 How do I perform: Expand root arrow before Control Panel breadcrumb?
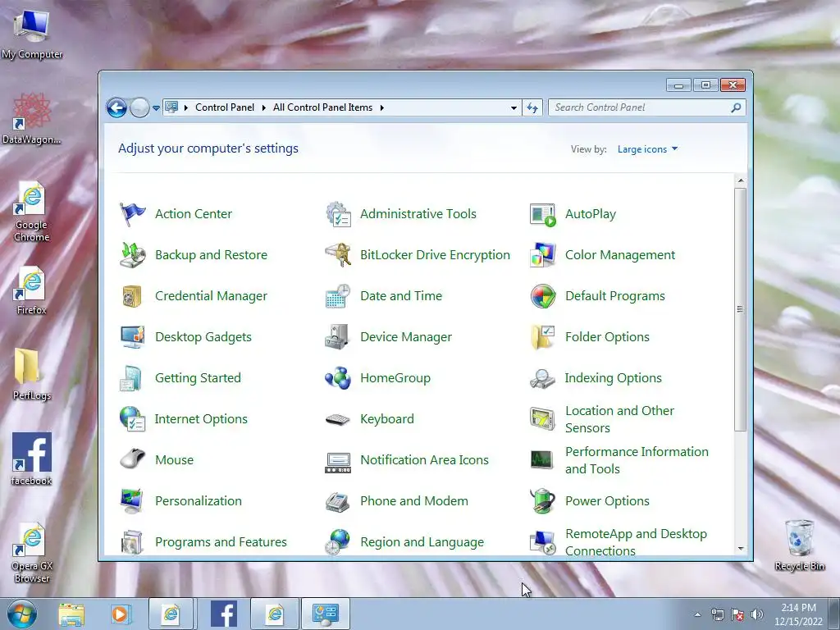coord(186,107)
